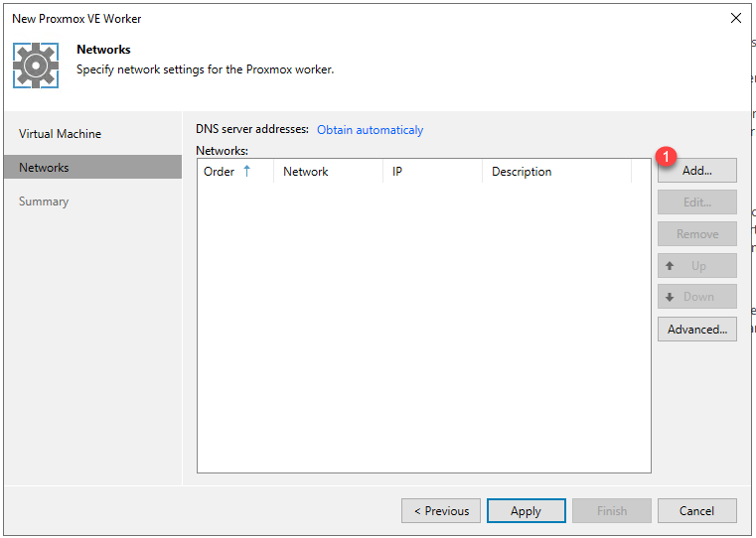Click the Up move button
This screenshot has height=538, width=756.
(x=696, y=265)
